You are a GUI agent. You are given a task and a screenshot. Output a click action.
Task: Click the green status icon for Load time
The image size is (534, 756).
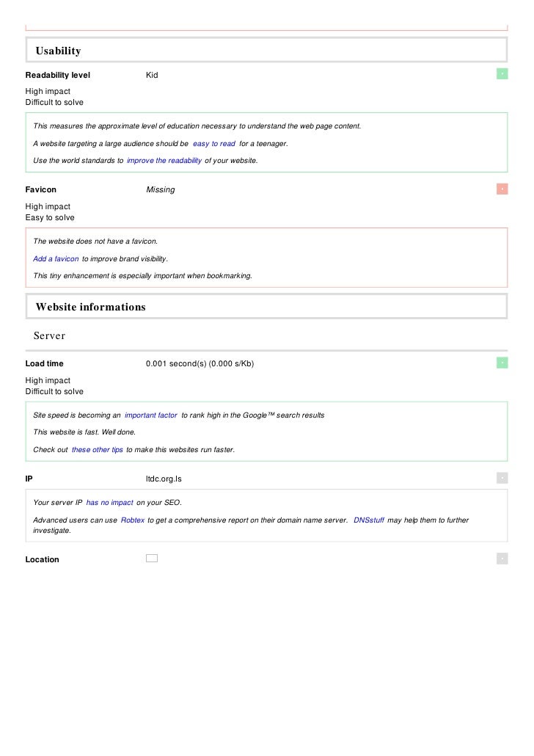click(x=502, y=363)
